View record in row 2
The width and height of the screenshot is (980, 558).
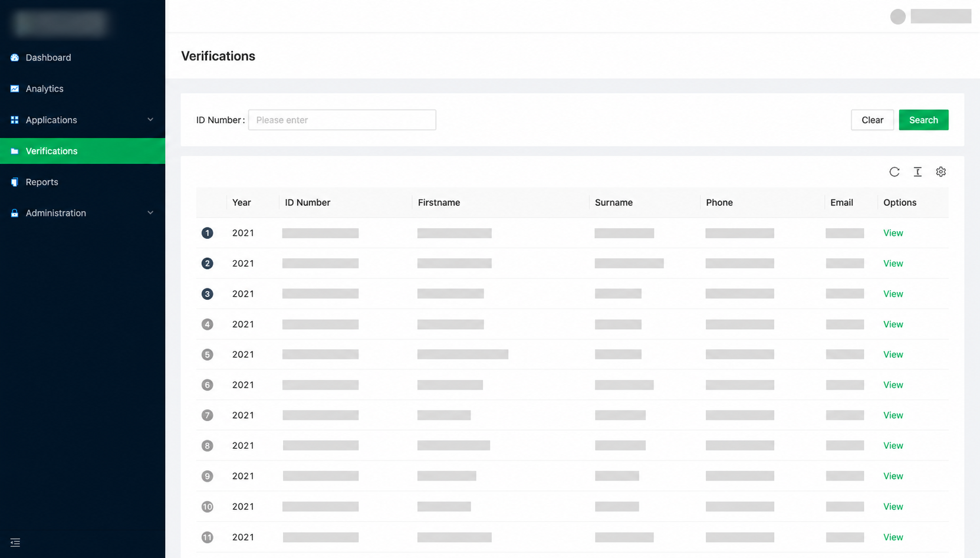coord(893,264)
